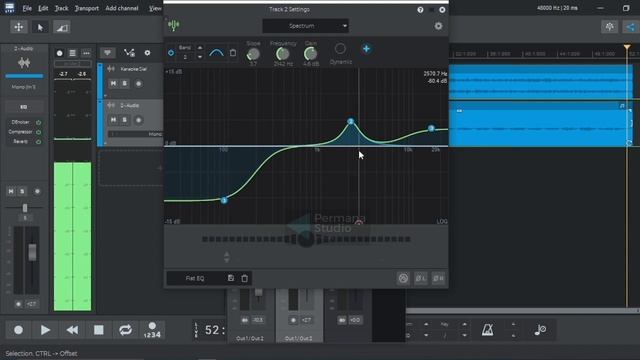Solo the 2-Audio track
The height and width of the screenshot is (360, 640).
pos(125,120)
